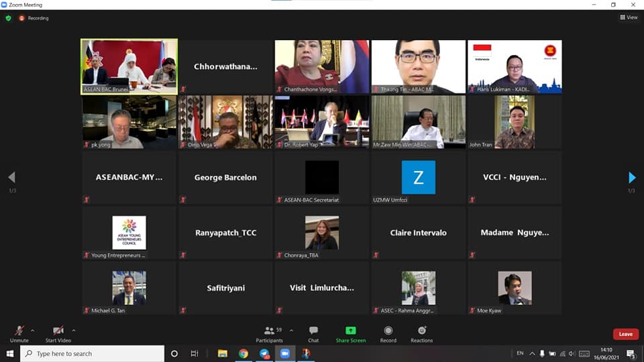The height and width of the screenshot is (362, 644).
Task: Click Share Screen button
Action: point(350,334)
